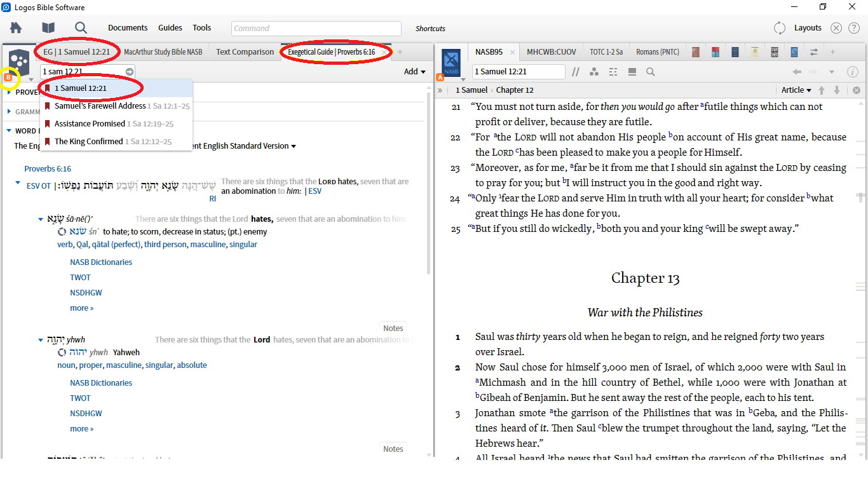Open the main Search magnifier icon
The height and width of the screenshot is (488, 868).
(x=81, y=28)
